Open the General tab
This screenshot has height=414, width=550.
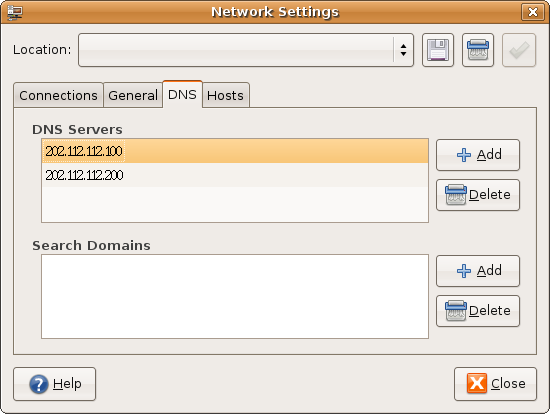click(133, 95)
